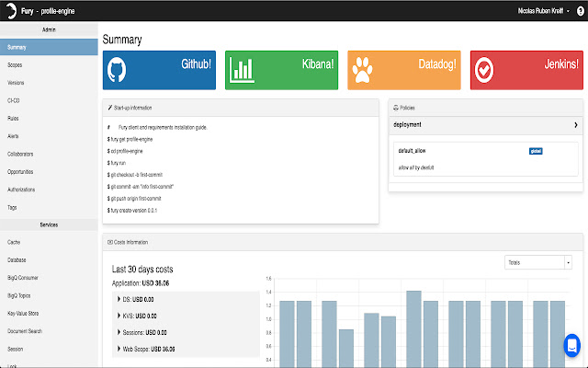
Task: Click the Admin section header
Action: pyautogui.click(x=49, y=29)
